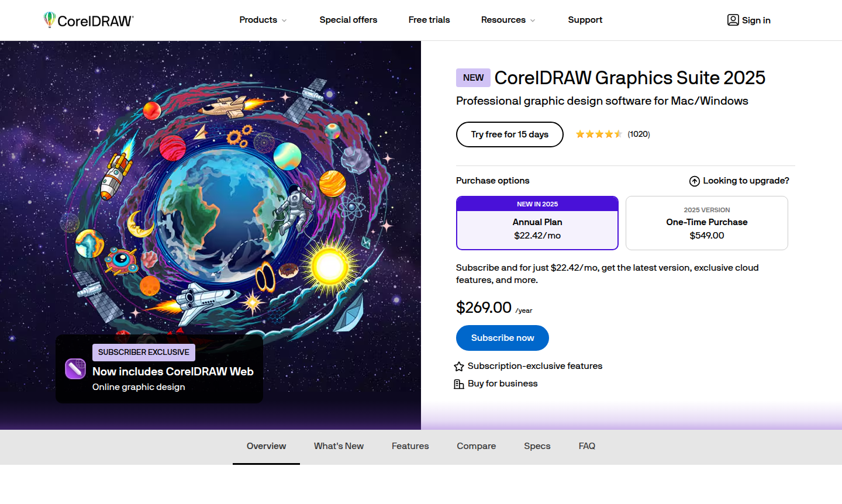
Task: Click the CorelDRAW balloon logo
Action: (49, 19)
